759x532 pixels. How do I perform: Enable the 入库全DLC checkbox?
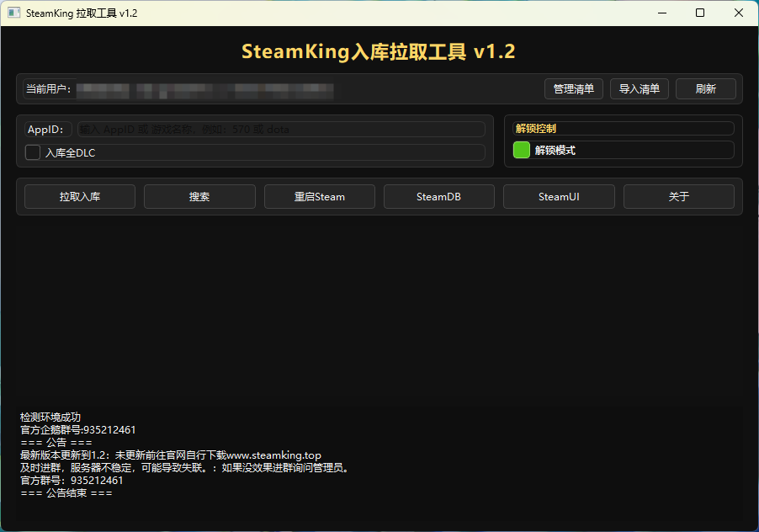tap(32, 152)
